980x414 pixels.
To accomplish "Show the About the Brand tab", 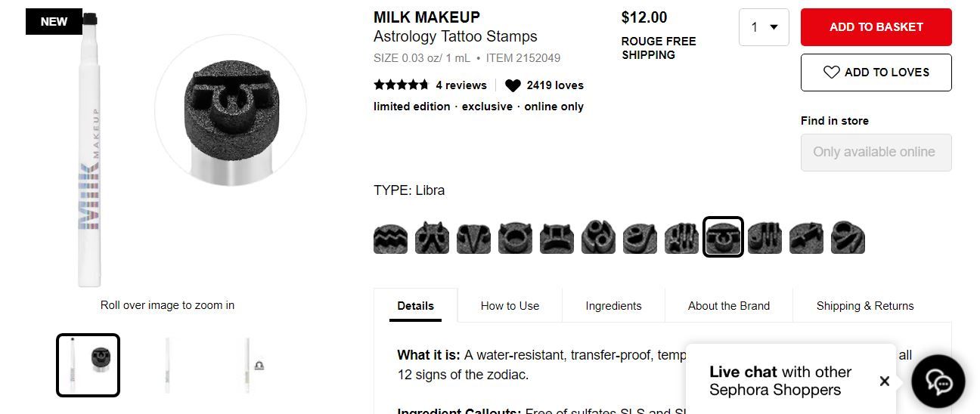I will (x=728, y=306).
